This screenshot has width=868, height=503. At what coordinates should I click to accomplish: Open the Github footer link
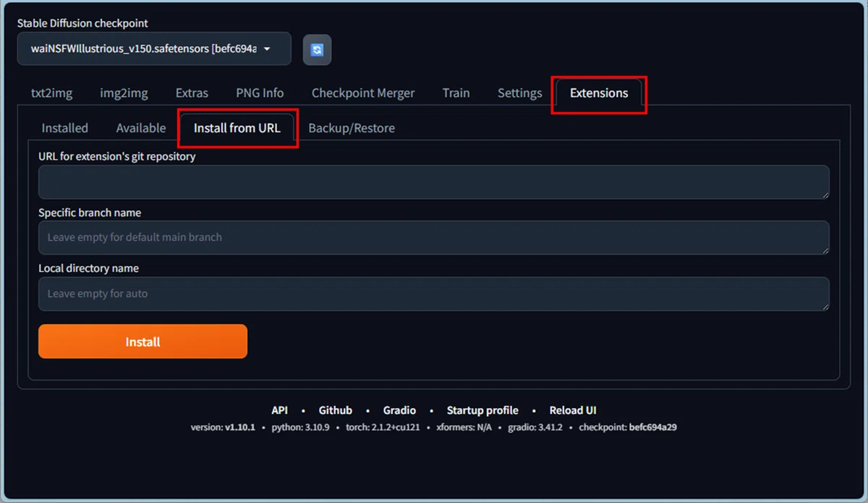click(x=336, y=410)
